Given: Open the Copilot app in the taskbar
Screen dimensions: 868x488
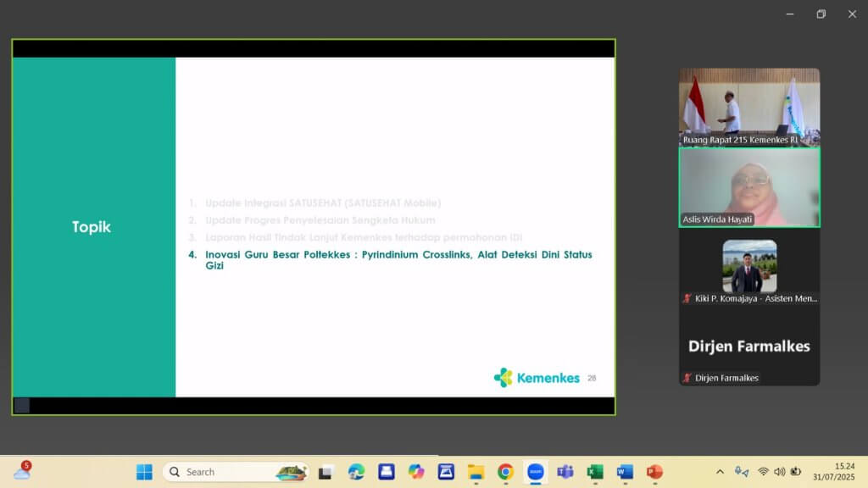Looking at the screenshot, I should (x=415, y=472).
